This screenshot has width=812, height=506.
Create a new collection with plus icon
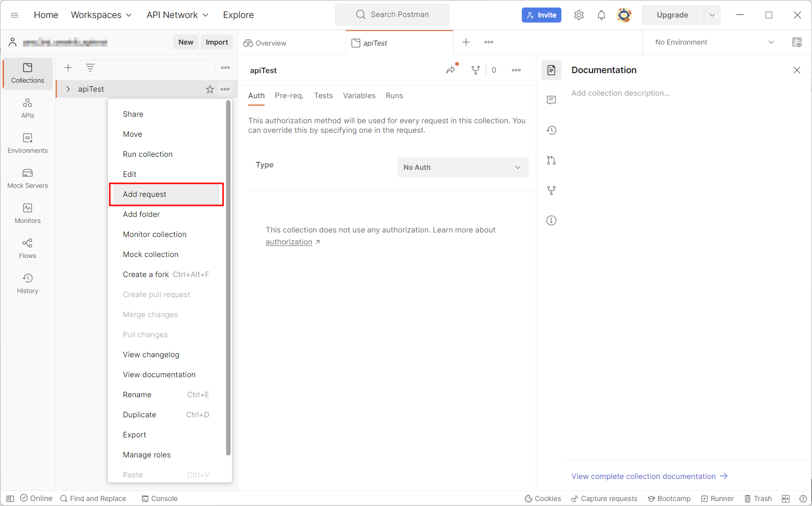68,68
